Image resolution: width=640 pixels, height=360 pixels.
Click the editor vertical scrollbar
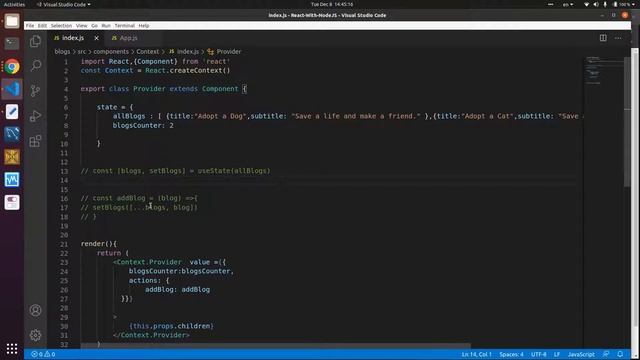click(627, 122)
